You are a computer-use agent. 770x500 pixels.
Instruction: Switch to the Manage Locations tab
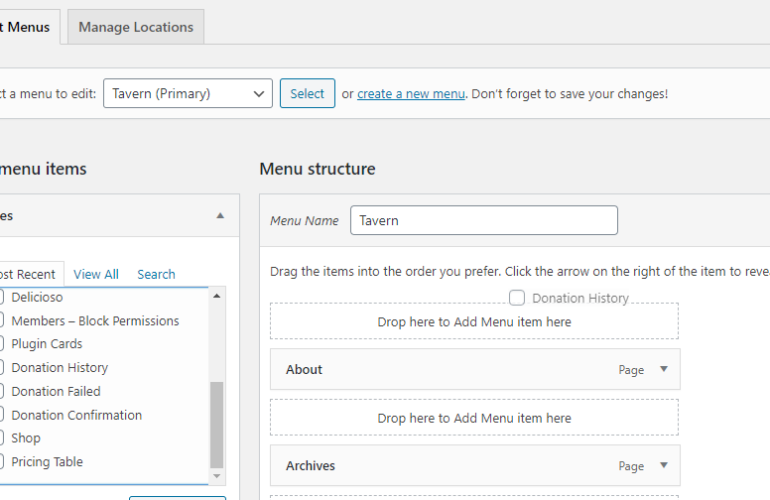(136, 27)
